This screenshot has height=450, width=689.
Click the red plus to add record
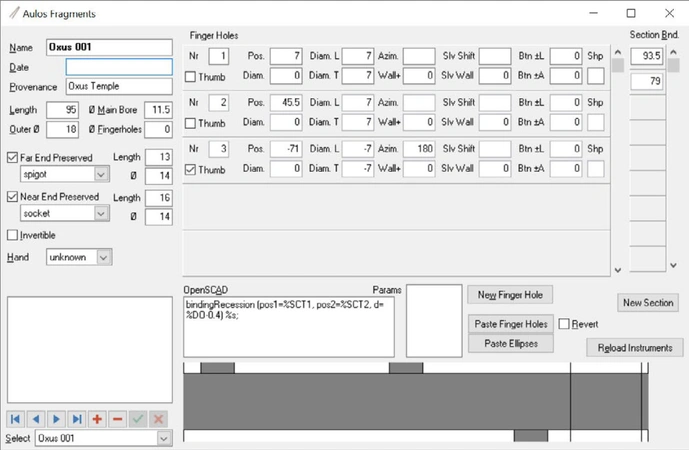pyautogui.click(x=97, y=418)
